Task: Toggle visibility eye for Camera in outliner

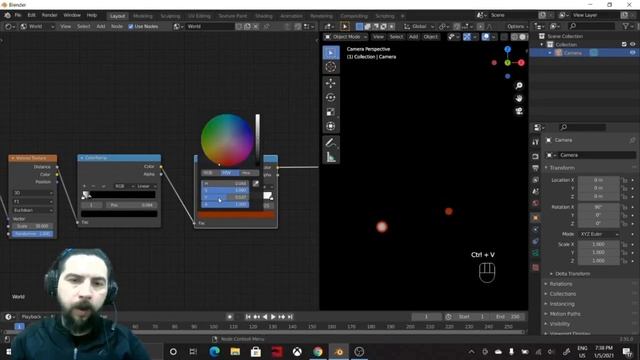Action: point(633,53)
